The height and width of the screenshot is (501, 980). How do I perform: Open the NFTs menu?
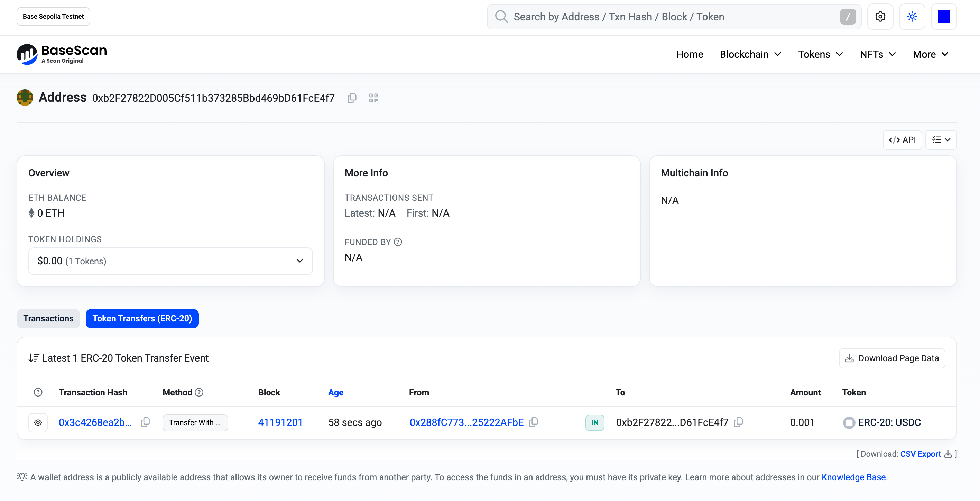click(878, 54)
